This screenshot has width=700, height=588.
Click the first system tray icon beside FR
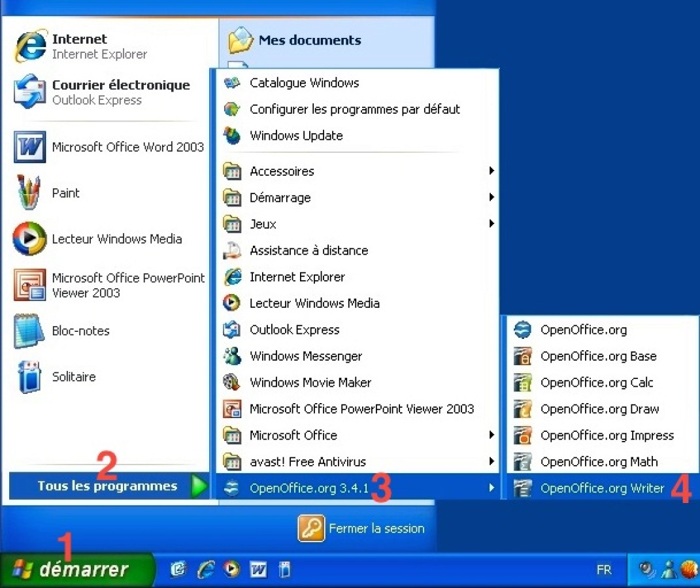pyautogui.click(x=646, y=569)
